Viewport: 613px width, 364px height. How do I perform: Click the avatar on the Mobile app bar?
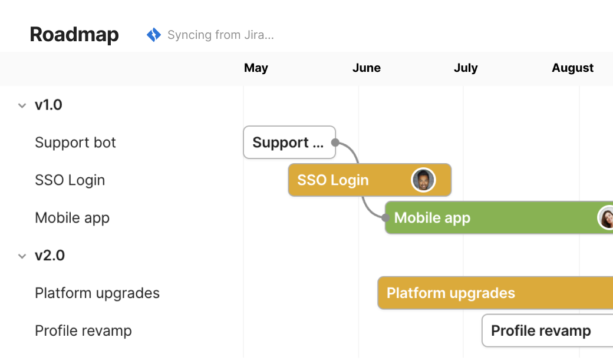click(607, 217)
